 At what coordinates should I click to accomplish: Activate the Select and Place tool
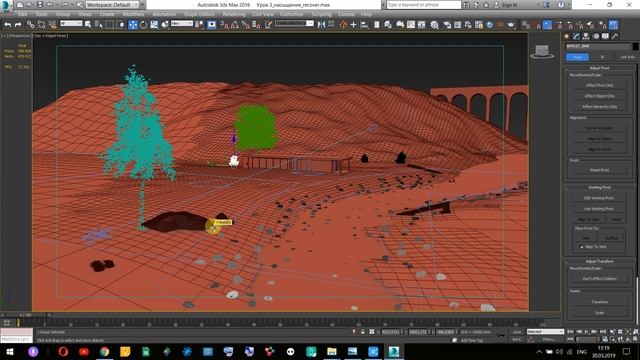165,25
